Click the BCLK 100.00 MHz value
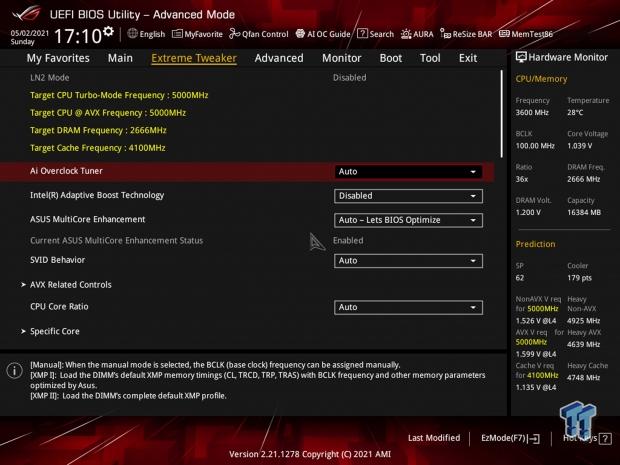This screenshot has height=465, width=620. pos(535,146)
